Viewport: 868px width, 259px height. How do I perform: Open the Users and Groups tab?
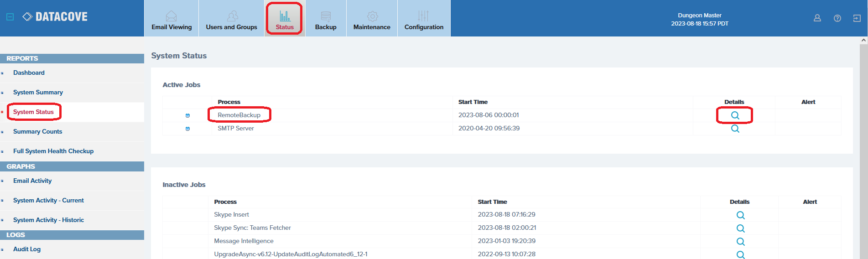coord(231,19)
